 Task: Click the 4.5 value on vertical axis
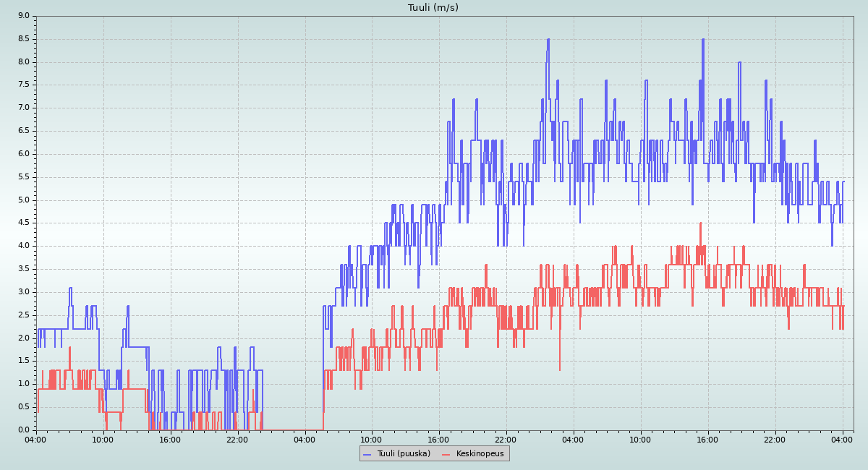[x=24, y=223]
